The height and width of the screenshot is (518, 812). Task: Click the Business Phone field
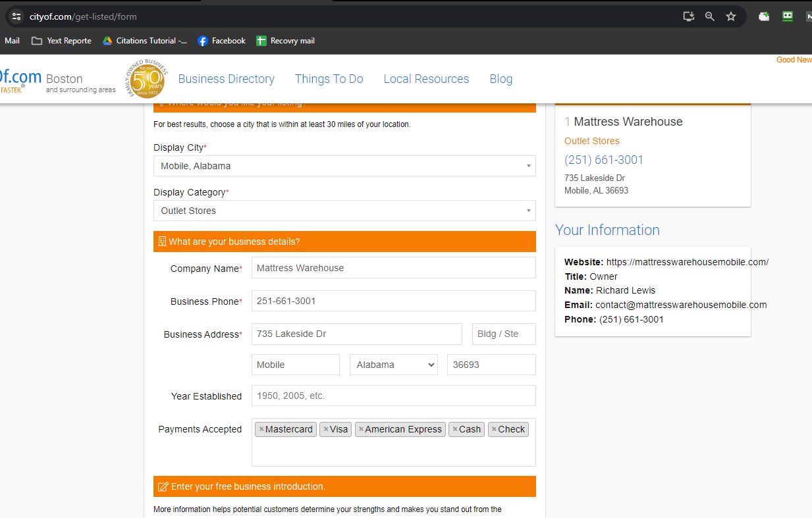pyautogui.click(x=394, y=301)
